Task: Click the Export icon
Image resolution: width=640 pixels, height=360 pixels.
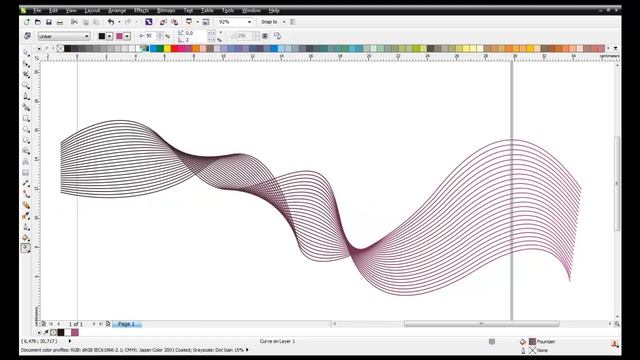Action: pyautogui.click(x=175, y=22)
